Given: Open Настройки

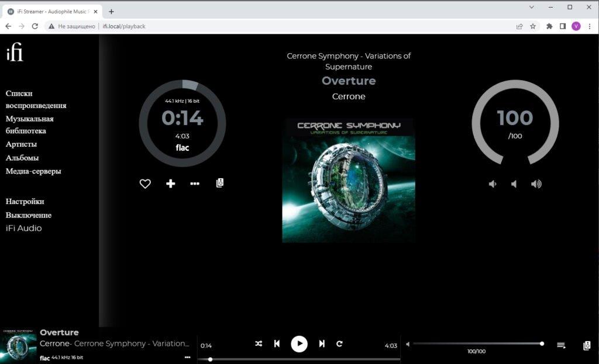Looking at the screenshot, I should 25,202.
